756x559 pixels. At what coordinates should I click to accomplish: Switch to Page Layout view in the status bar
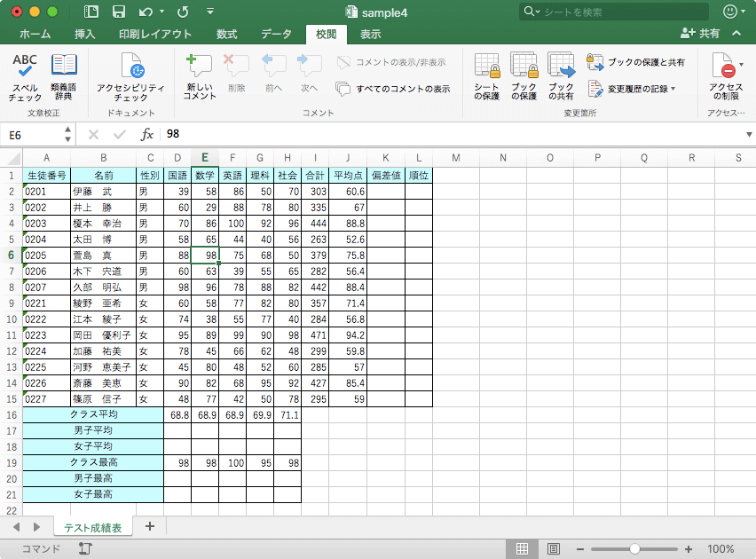(x=553, y=549)
